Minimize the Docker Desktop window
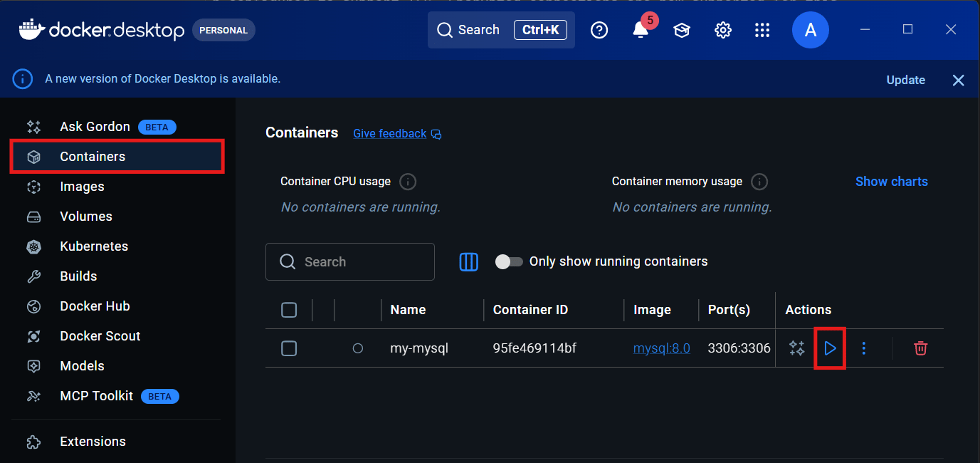 pos(865,29)
